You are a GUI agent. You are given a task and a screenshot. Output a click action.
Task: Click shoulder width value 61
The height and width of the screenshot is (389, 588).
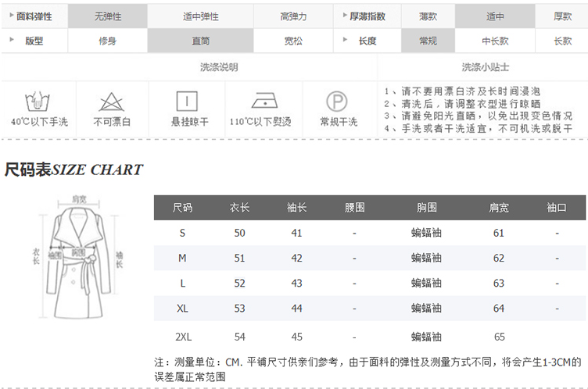[x=499, y=233]
